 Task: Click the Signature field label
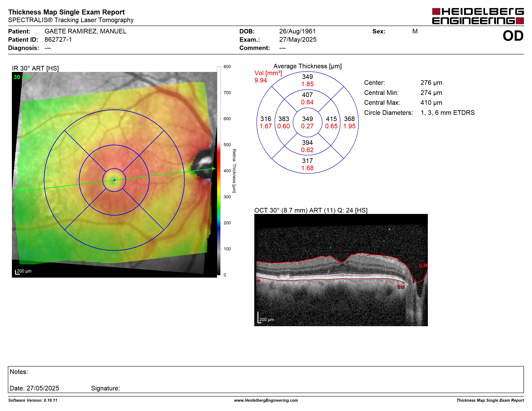click(105, 388)
